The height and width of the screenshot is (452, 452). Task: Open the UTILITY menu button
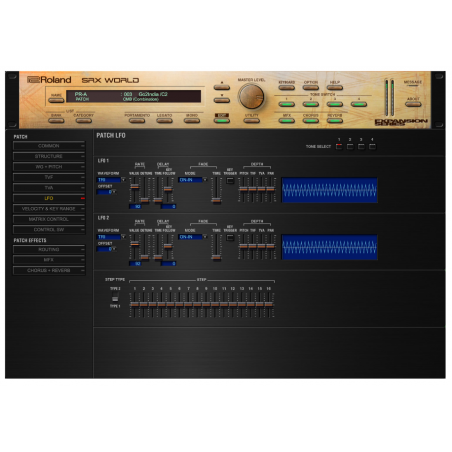coord(251,121)
